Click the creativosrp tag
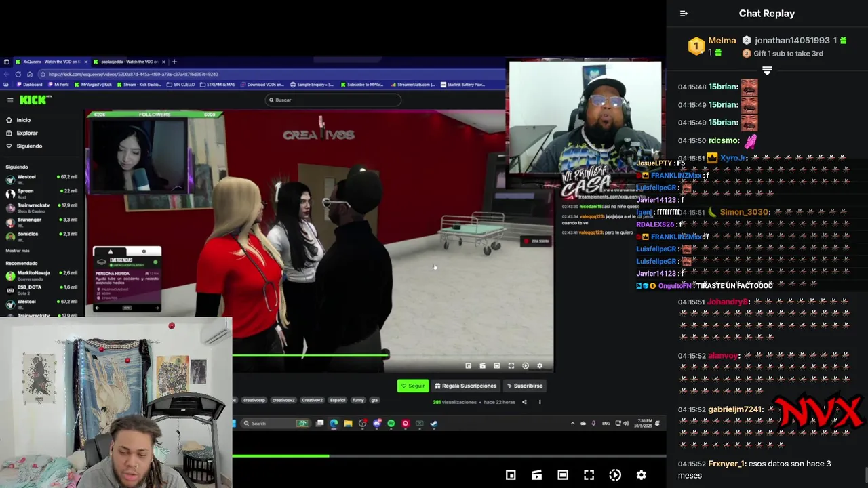Viewport: 868px width, 488px height. pyautogui.click(x=254, y=400)
